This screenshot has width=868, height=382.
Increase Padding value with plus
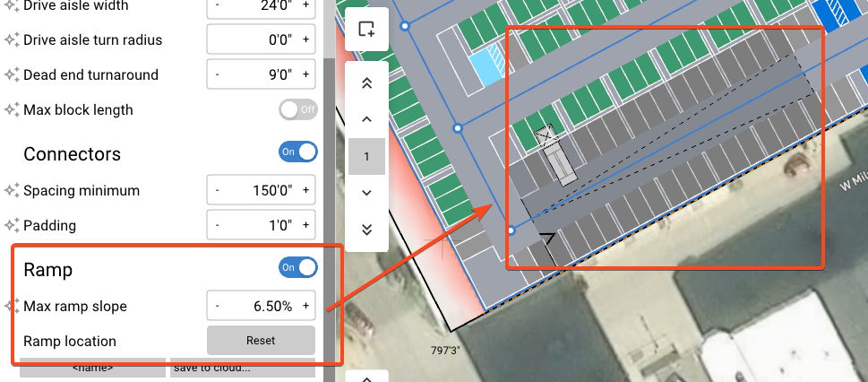(x=306, y=226)
